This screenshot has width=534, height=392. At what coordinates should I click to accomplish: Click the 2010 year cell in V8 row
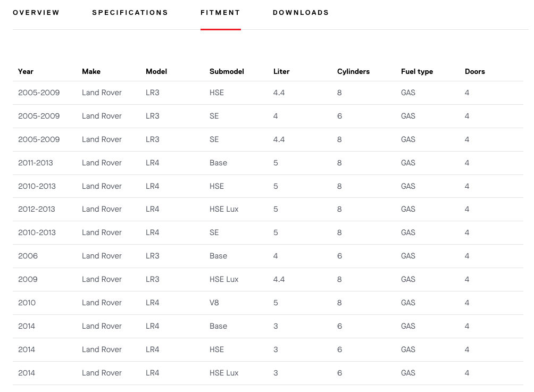[27, 303]
